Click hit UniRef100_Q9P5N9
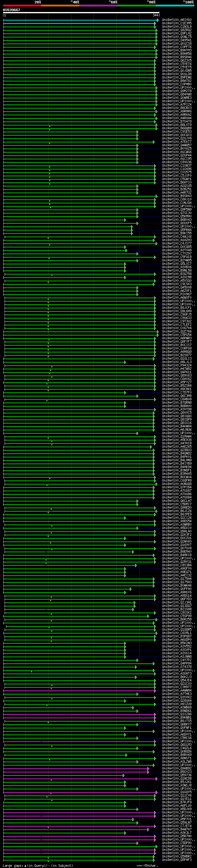Screen dimensions: 197x868 click(x=177, y=210)
